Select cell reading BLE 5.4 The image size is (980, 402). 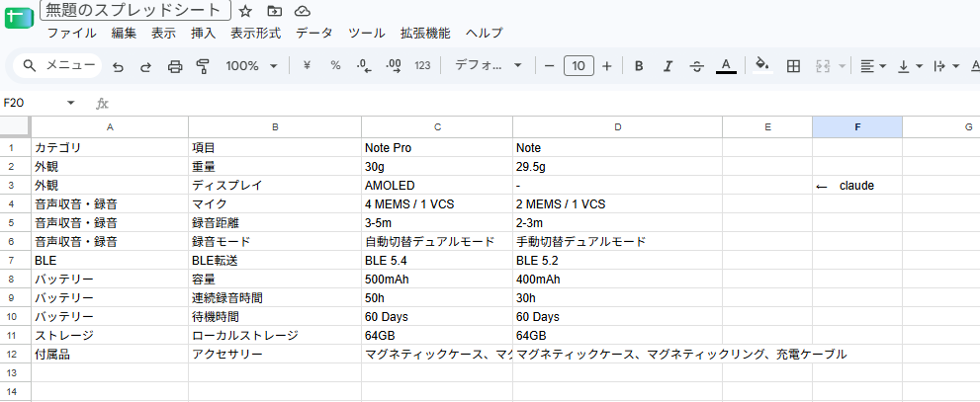click(437, 261)
